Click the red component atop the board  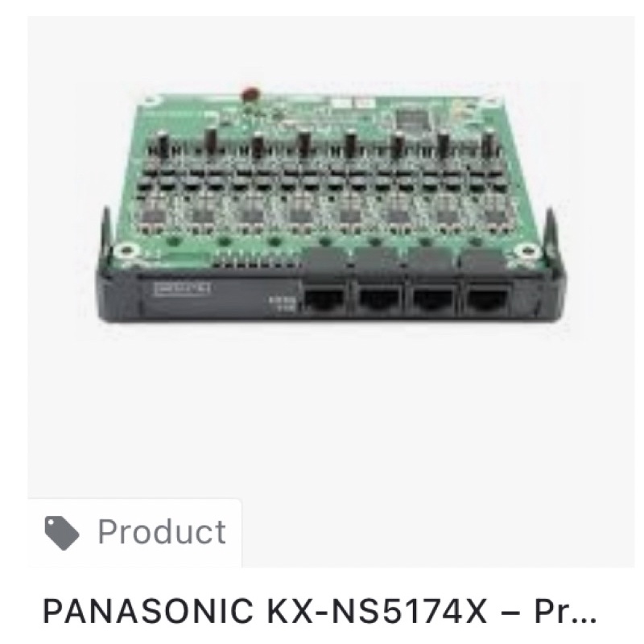click(250, 94)
